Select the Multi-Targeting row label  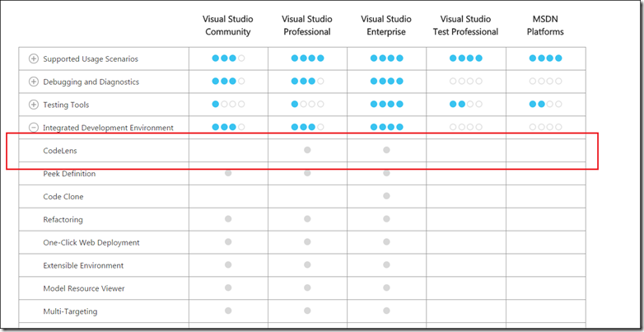point(70,311)
